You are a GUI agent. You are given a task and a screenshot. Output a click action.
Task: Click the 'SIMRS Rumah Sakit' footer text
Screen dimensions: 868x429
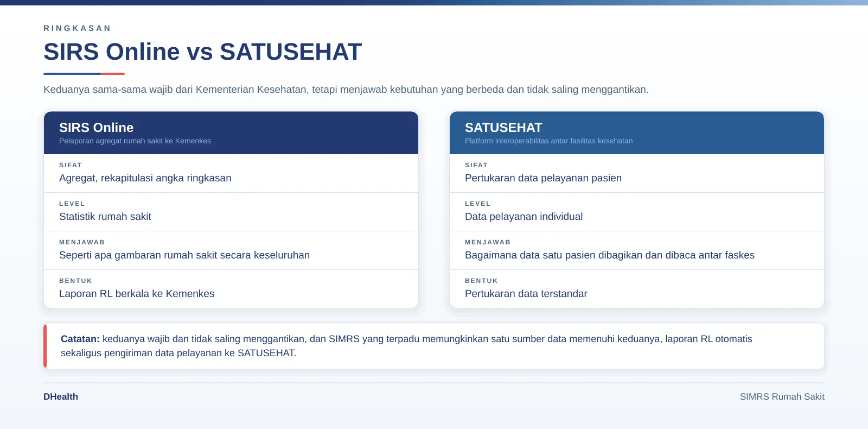tap(782, 397)
